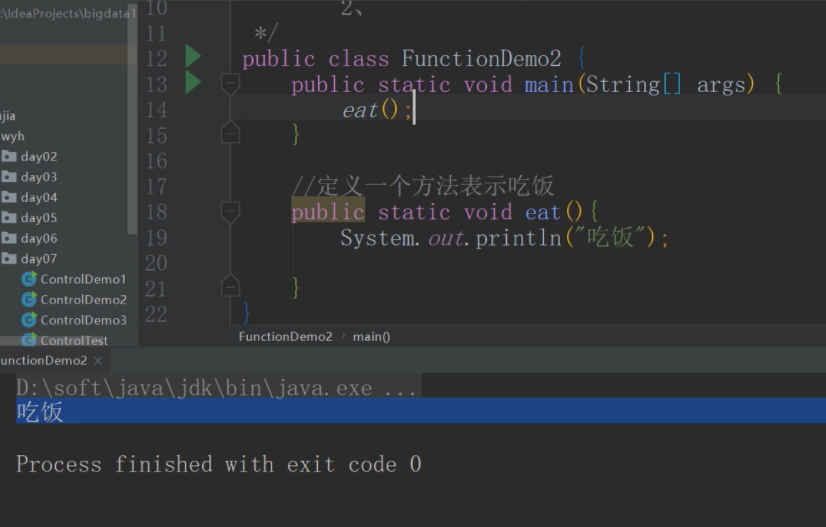Click string literal "吃饭" on line 19

[610, 237]
